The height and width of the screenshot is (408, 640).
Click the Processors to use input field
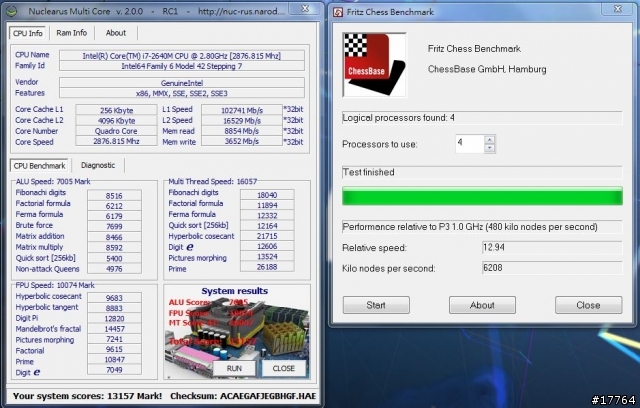[470, 144]
